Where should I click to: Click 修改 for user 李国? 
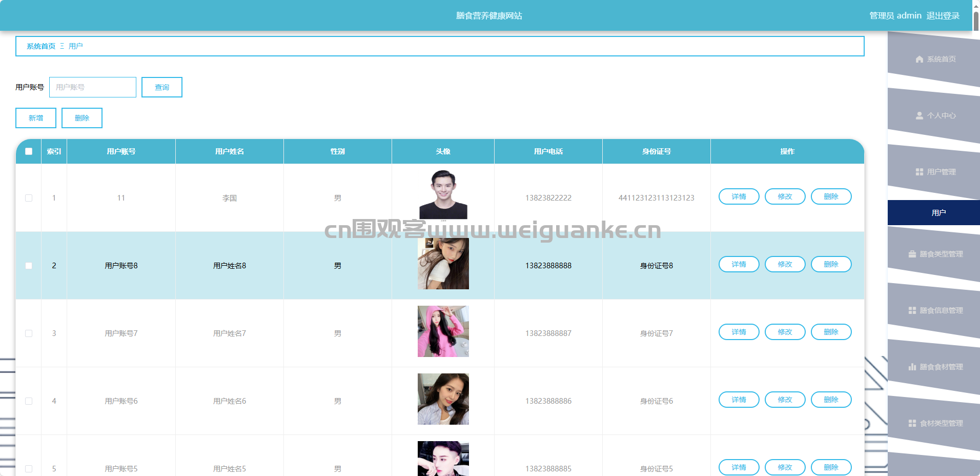[785, 196]
